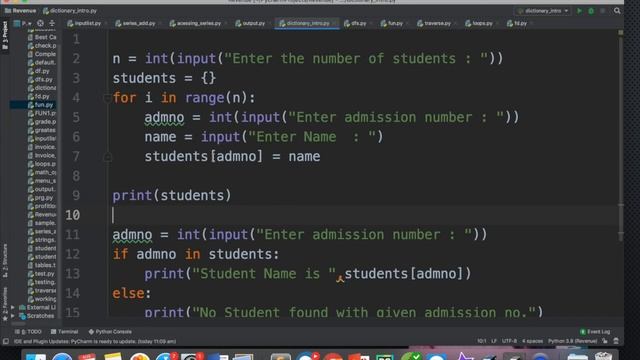The height and width of the screenshot is (360, 640).
Task: Open Trash in the Dock
Action: (603, 356)
